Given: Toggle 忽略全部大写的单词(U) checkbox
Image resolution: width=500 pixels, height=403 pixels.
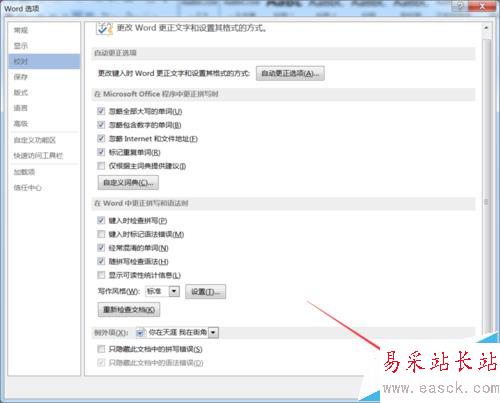Looking at the screenshot, I should (101, 111).
